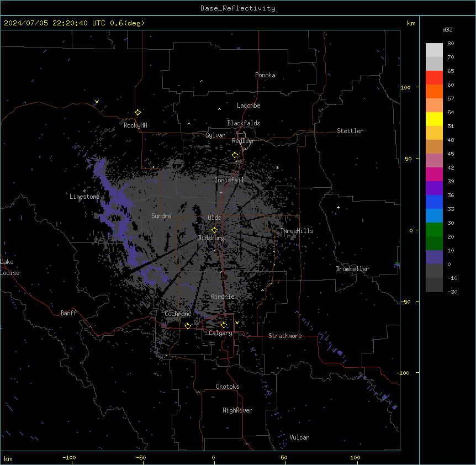Click the yellow diamond marker above Calgary
The height and width of the screenshot is (465, 476).
[x=224, y=325]
